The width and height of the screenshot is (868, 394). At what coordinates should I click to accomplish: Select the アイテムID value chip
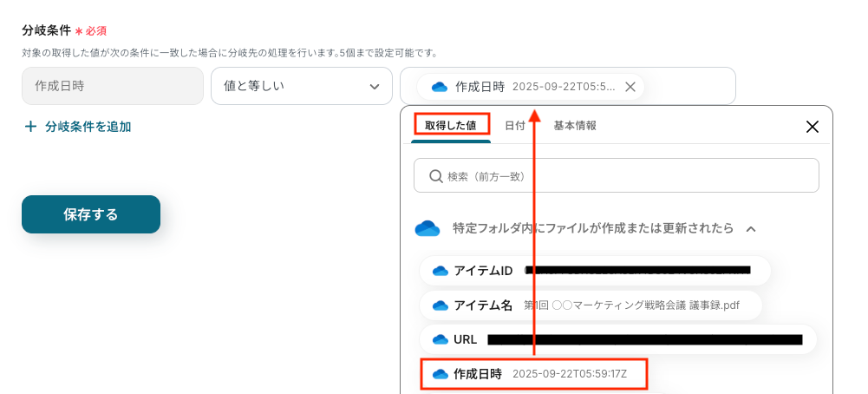point(595,271)
